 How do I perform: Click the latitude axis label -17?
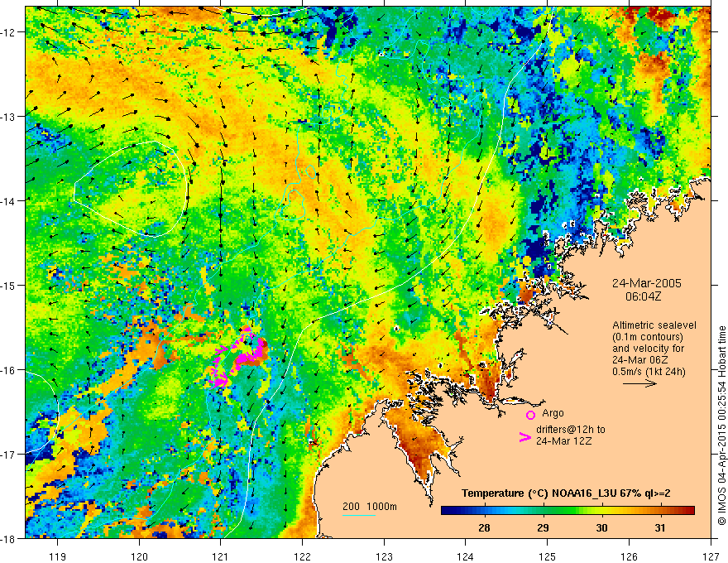[x=9, y=454]
